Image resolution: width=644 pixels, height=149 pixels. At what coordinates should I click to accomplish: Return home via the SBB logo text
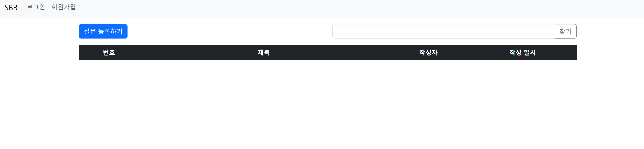[11, 7]
